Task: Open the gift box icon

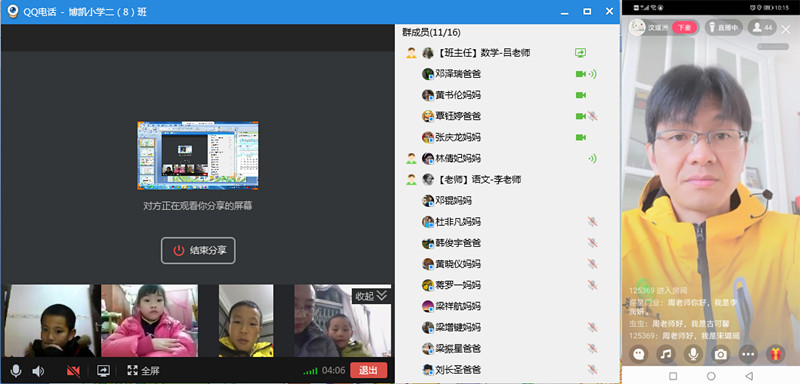Action: click(776, 353)
